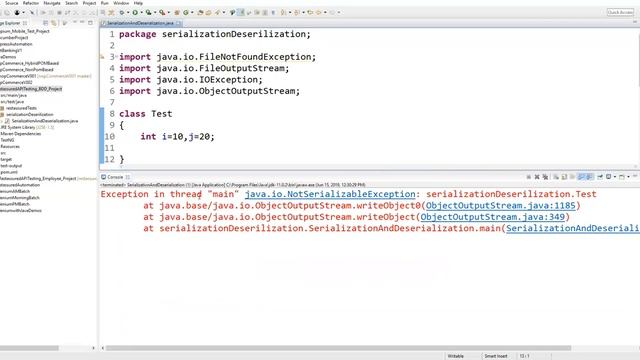Open the SerializationAndDeseriali stack trace link
The height and width of the screenshot is (360, 640).
coord(572,229)
